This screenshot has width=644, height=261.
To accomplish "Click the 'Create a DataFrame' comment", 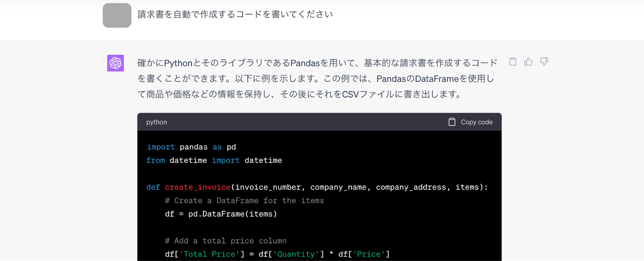I will [x=244, y=201].
